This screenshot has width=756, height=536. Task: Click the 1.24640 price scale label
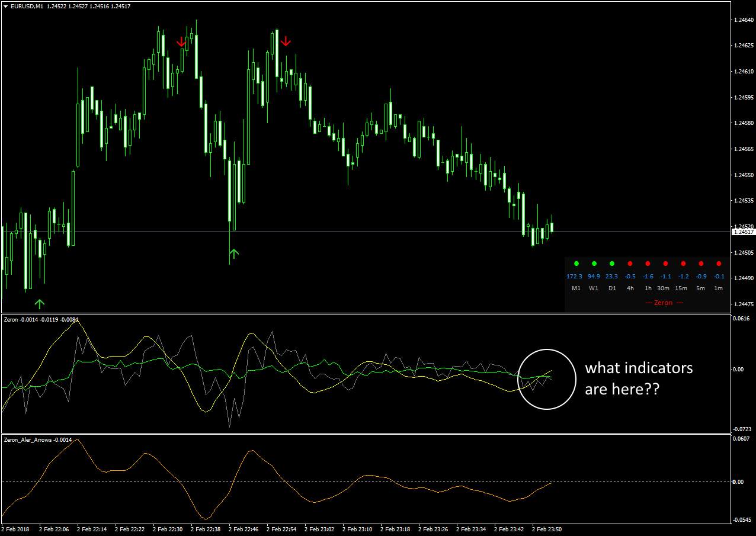point(744,20)
